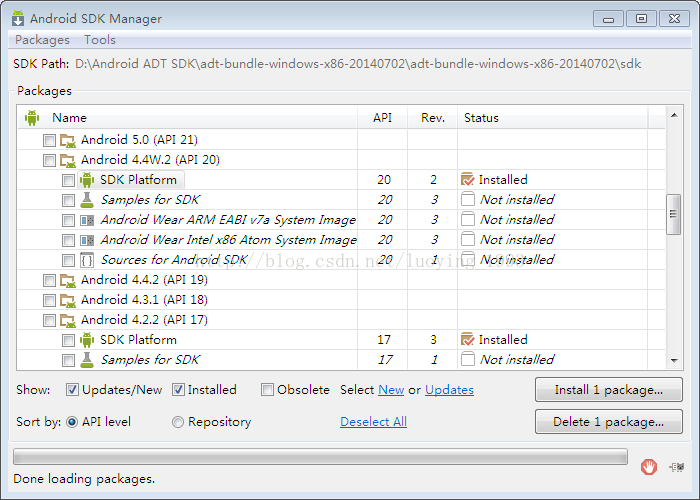700x500 pixels.
Task: Toggle the Updates/New checkbox
Action: tap(72, 390)
